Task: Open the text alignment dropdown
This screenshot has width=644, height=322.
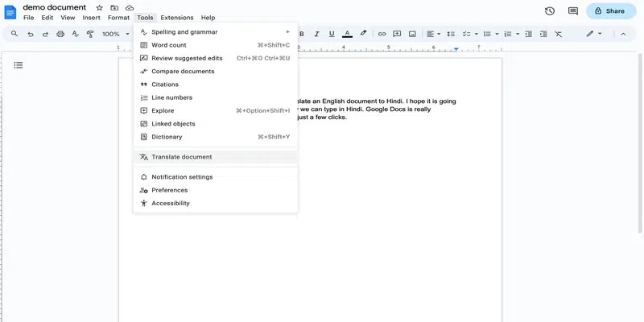Action: [433, 34]
